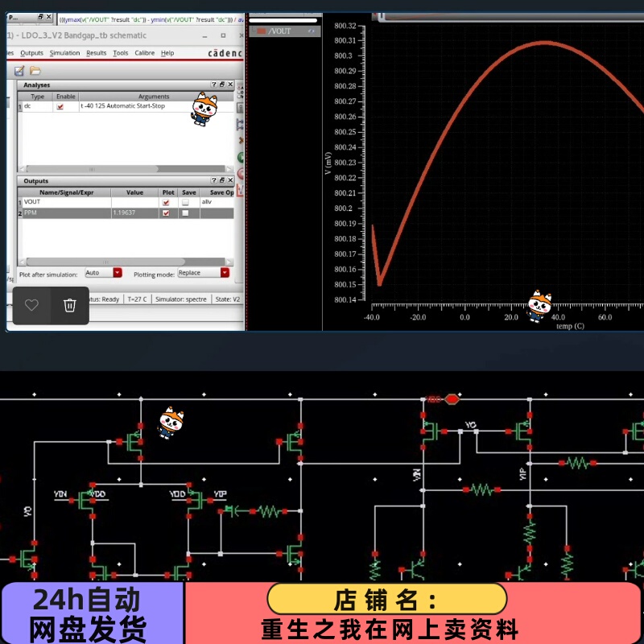Float the Analyses panel
644x644 pixels.
coord(222,85)
